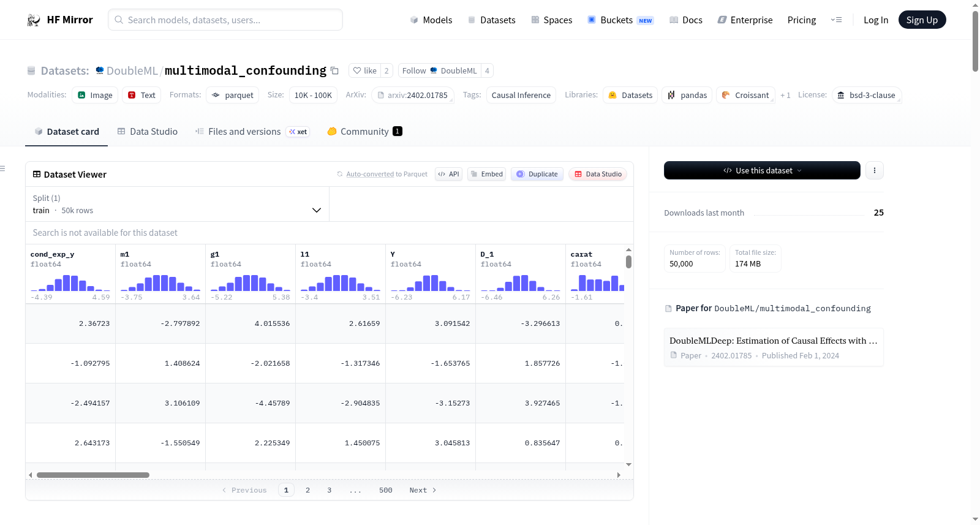The image size is (980, 525).
Task: Click the Datasets library icon
Action: [612, 95]
